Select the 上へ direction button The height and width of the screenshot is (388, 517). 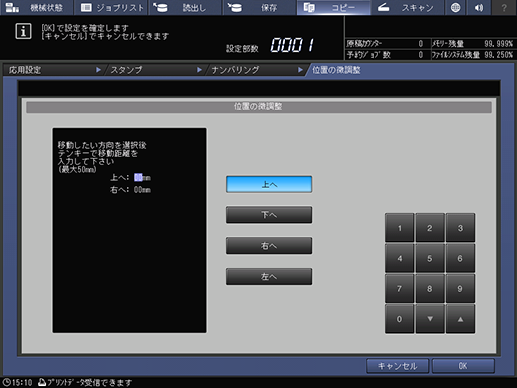269,184
